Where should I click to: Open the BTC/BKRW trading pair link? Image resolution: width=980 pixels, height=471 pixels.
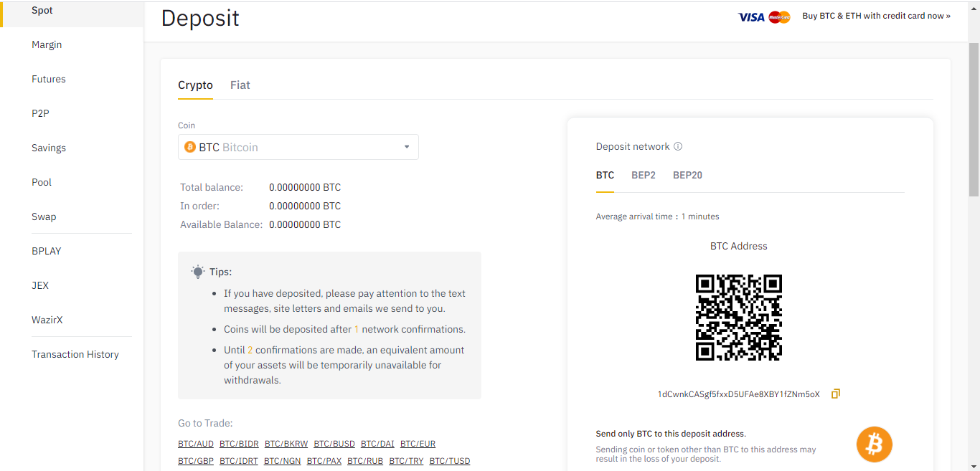(x=286, y=444)
